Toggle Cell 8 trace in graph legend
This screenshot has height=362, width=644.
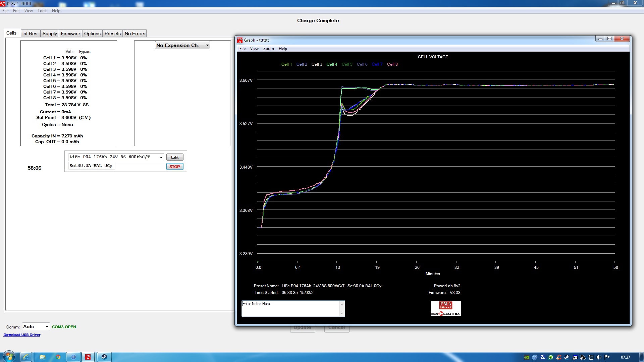(392, 64)
